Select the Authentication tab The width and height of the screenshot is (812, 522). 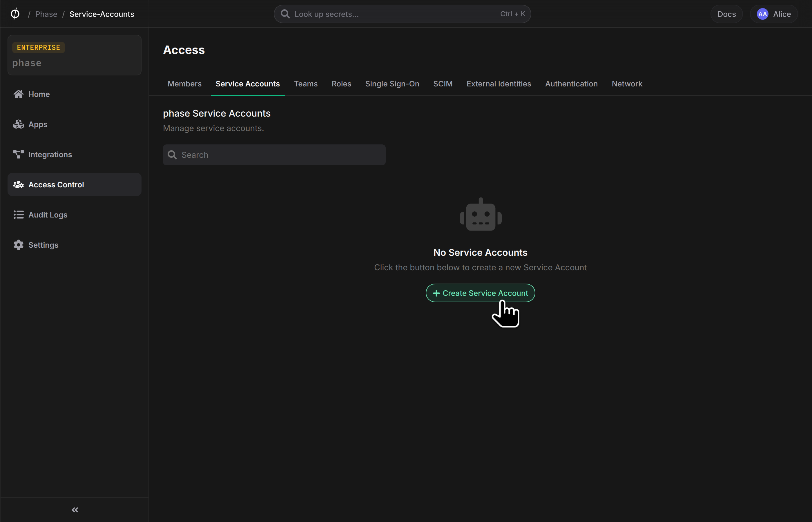[x=571, y=84]
